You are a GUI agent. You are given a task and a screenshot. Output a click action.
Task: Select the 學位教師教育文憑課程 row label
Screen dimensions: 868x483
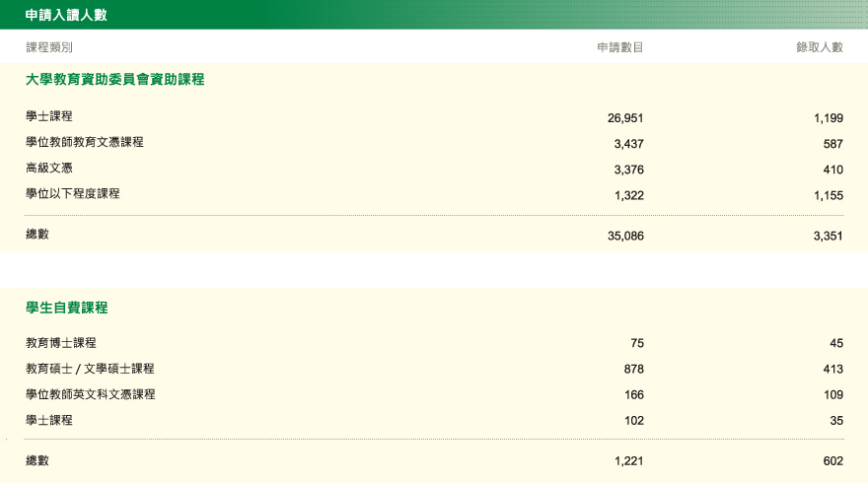pos(85,142)
